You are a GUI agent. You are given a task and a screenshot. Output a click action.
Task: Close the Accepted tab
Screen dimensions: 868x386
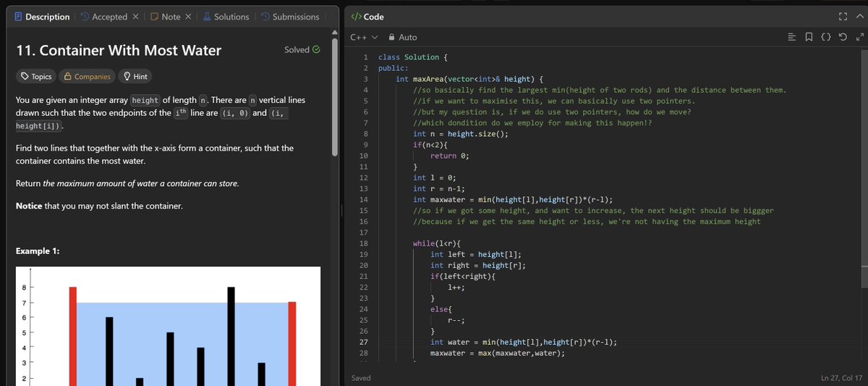[x=135, y=17]
